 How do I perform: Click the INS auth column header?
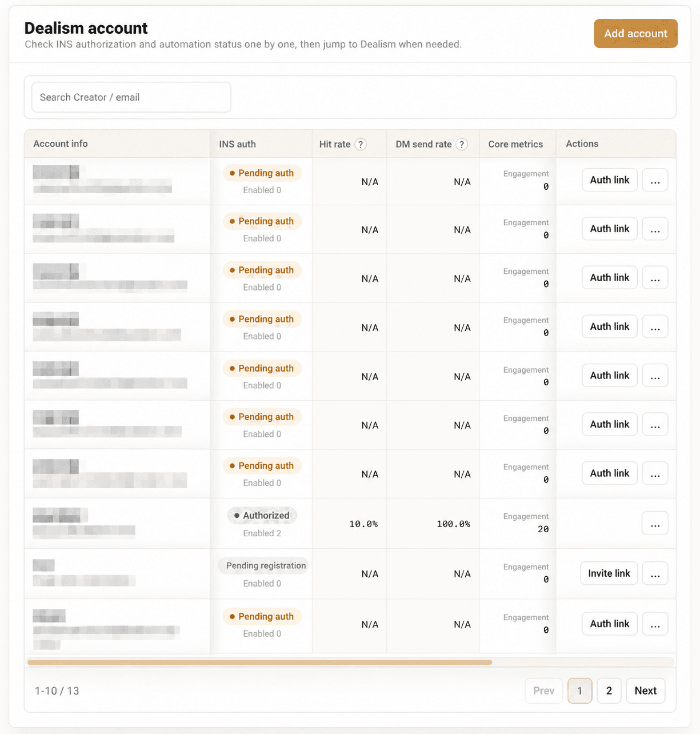tap(237, 144)
